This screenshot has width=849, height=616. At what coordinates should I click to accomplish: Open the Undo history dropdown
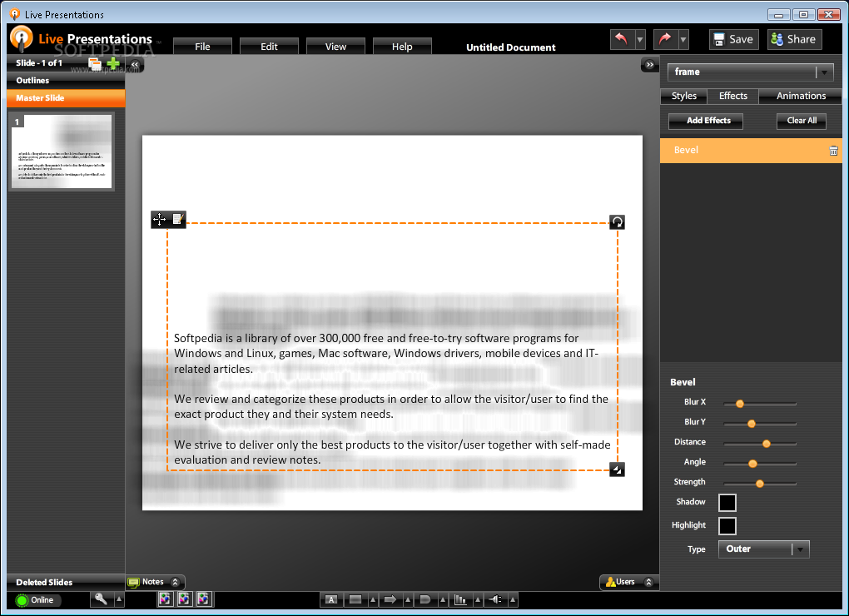coord(640,39)
